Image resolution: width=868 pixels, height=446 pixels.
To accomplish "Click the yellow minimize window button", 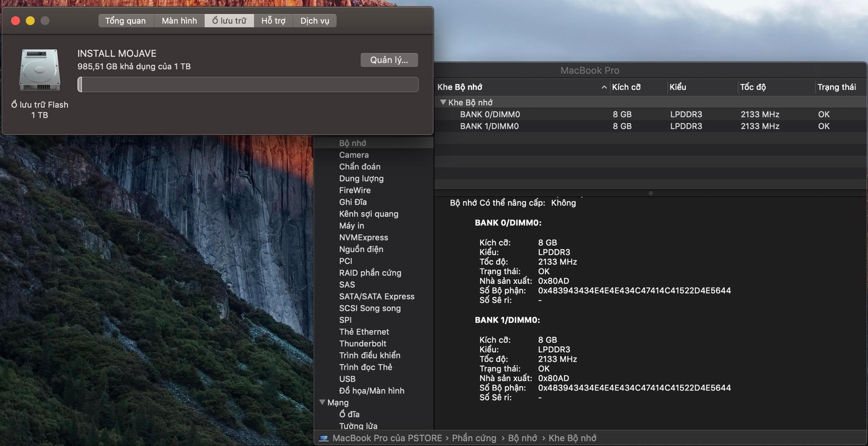I will [30, 21].
